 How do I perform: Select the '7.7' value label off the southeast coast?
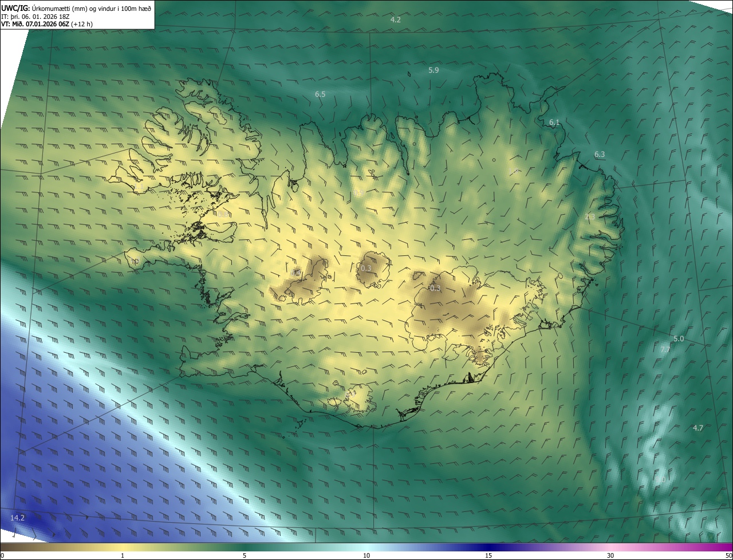(x=665, y=349)
